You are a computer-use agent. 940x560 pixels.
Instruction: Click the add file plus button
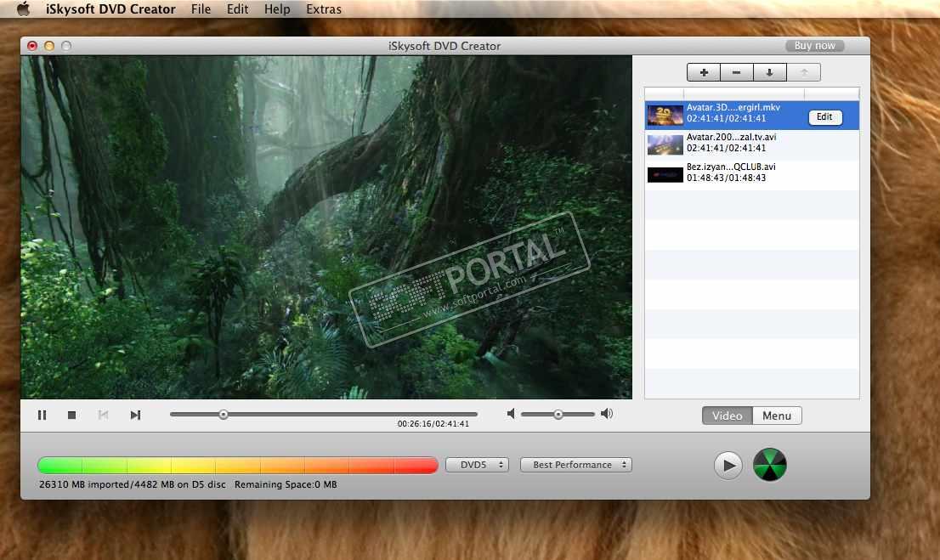point(704,72)
